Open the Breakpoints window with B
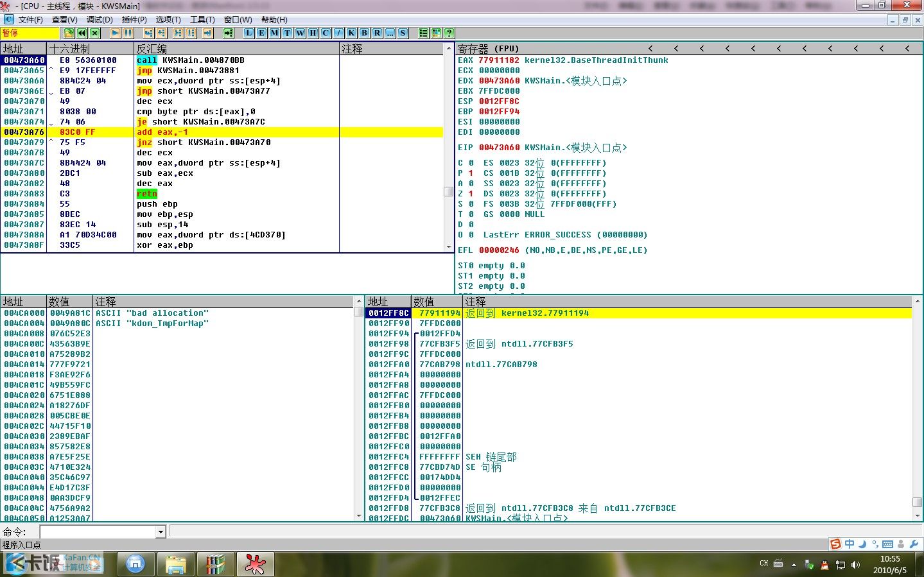 coord(365,33)
